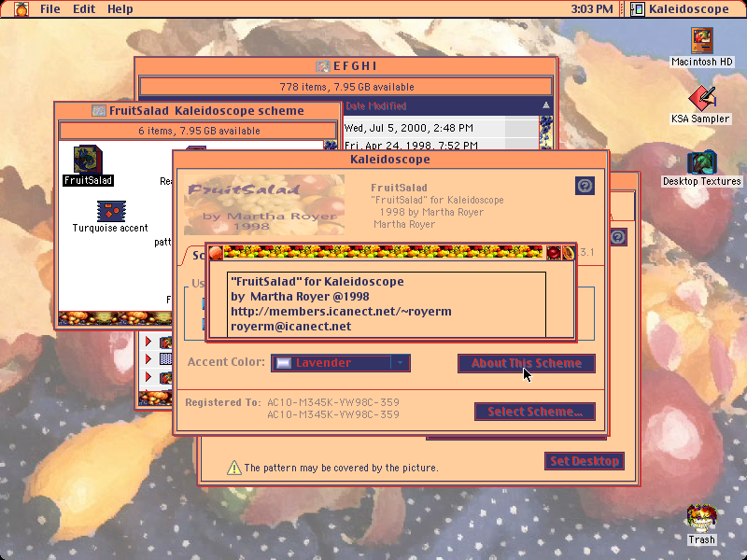The image size is (747, 560).
Task: Click the Accent Color dropdown arrow
Action: (401, 363)
